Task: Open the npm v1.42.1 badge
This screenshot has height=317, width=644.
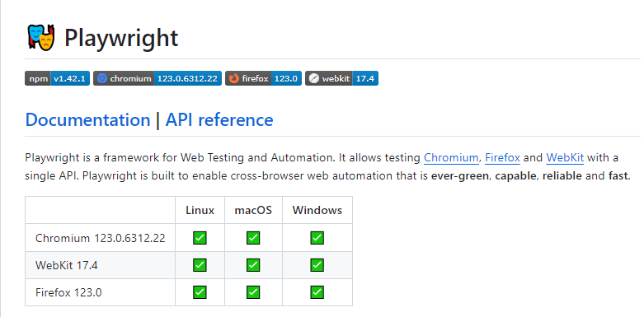Action: pyautogui.click(x=57, y=78)
